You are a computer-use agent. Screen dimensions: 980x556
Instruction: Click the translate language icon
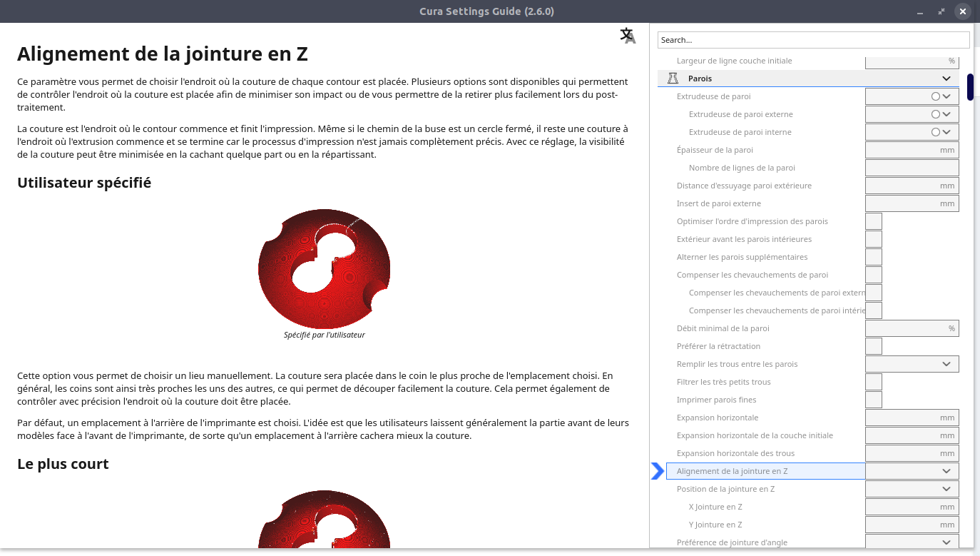point(628,36)
